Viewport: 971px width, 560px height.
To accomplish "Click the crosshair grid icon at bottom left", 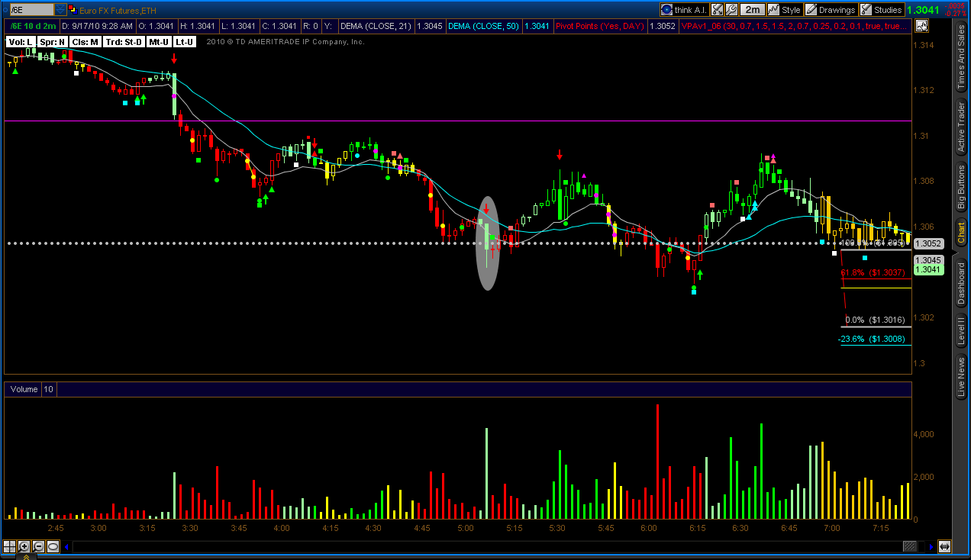I will pyautogui.click(x=9, y=546).
